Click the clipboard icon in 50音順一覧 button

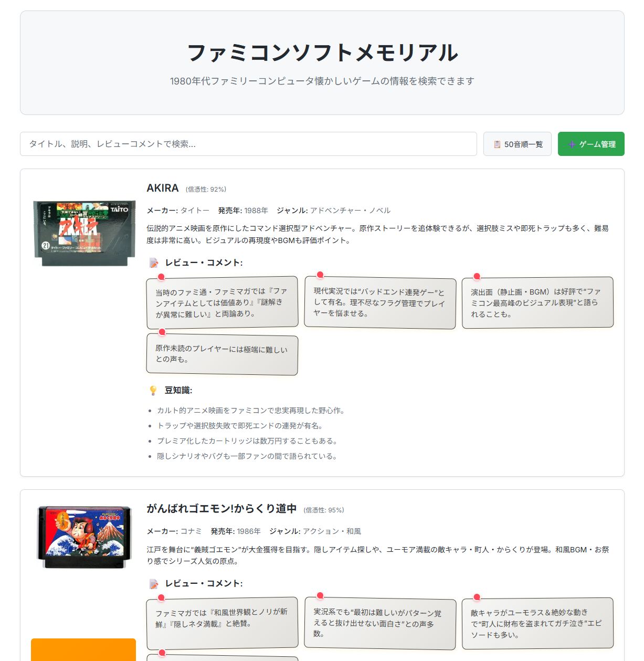pos(497,144)
